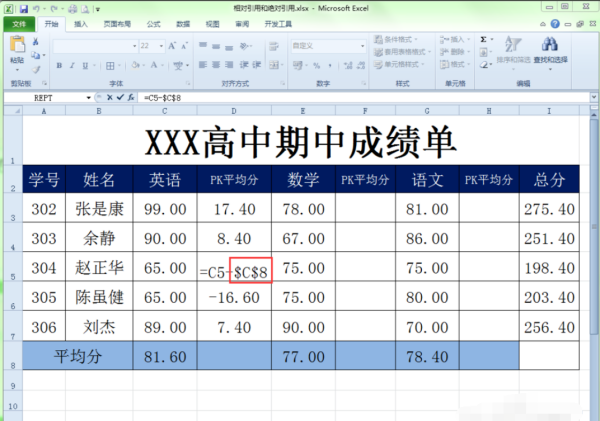Open 套用表格格式 table format menu
600x421 pixels.
403,52
